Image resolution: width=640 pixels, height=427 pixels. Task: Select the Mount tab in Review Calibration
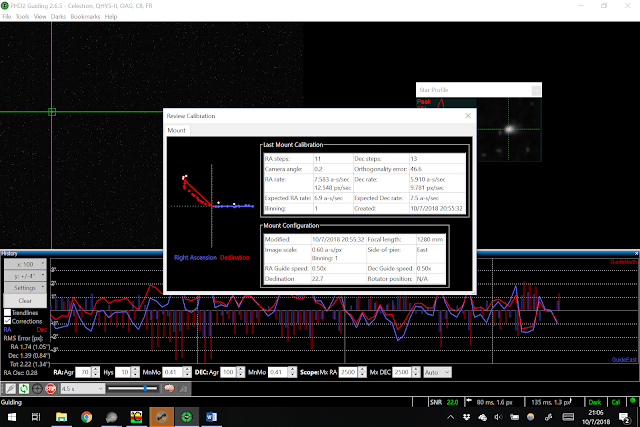coord(176,130)
